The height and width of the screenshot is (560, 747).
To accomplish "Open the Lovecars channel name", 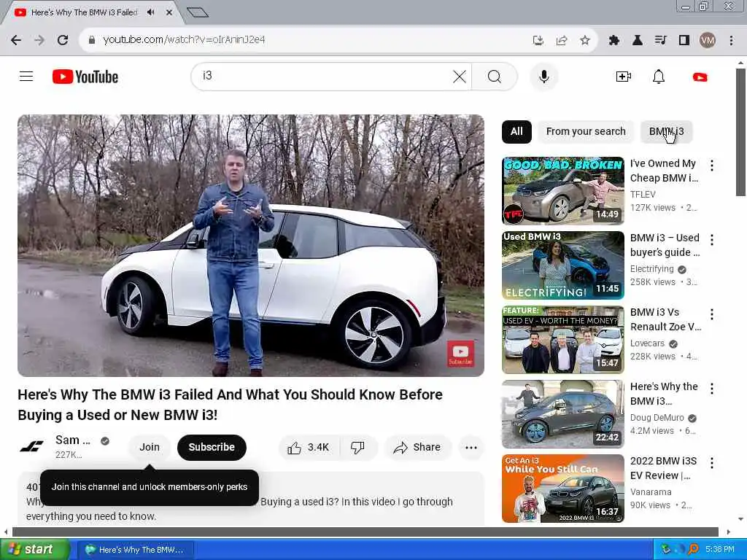I will click(x=647, y=343).
